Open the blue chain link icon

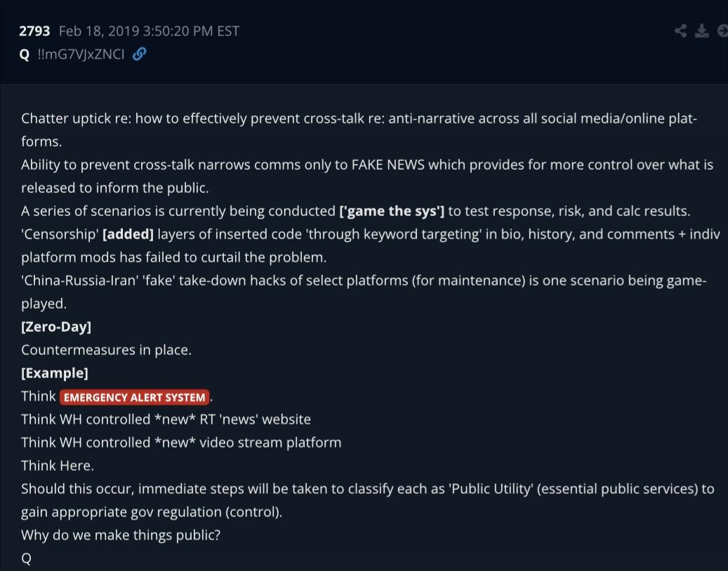(139, 54)
